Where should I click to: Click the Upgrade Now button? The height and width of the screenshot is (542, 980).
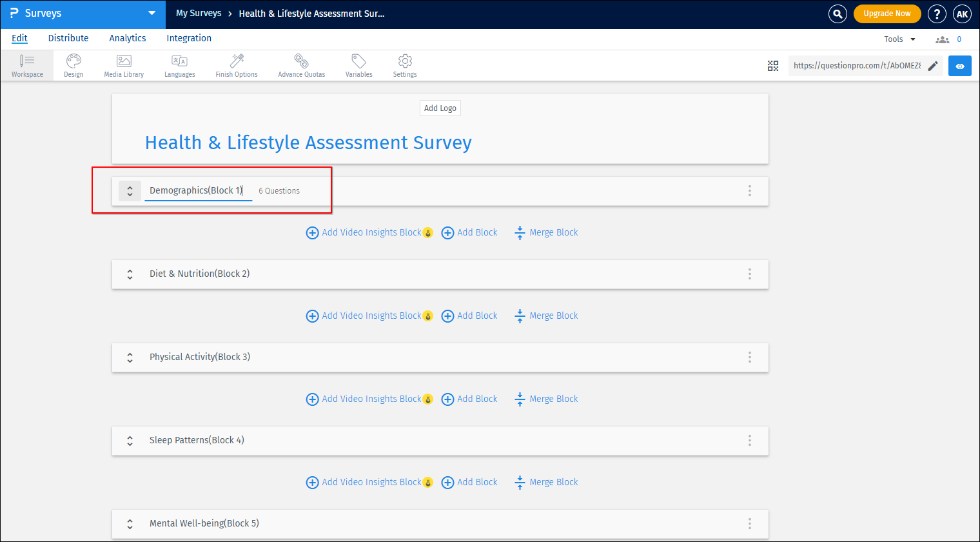pos(887,13)
